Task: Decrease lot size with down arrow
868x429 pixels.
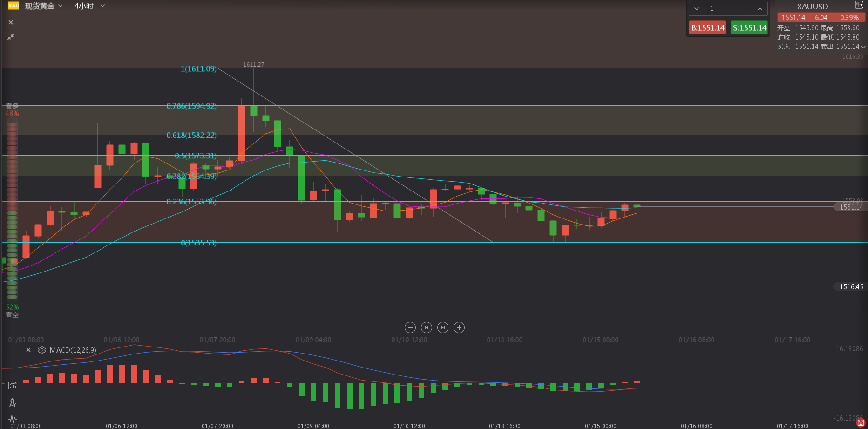Action: point(697,9)
